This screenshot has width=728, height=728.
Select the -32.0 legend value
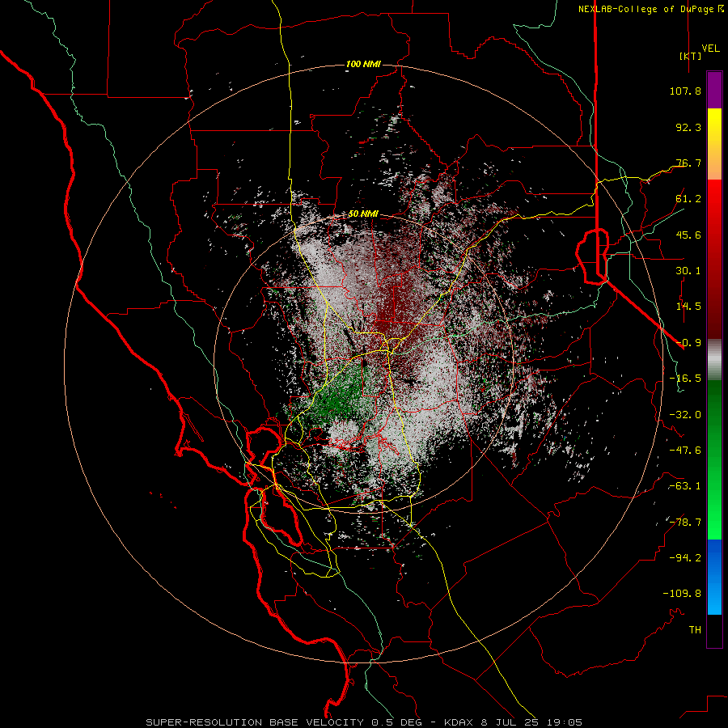pyautogui.click(x=685, y=415)
